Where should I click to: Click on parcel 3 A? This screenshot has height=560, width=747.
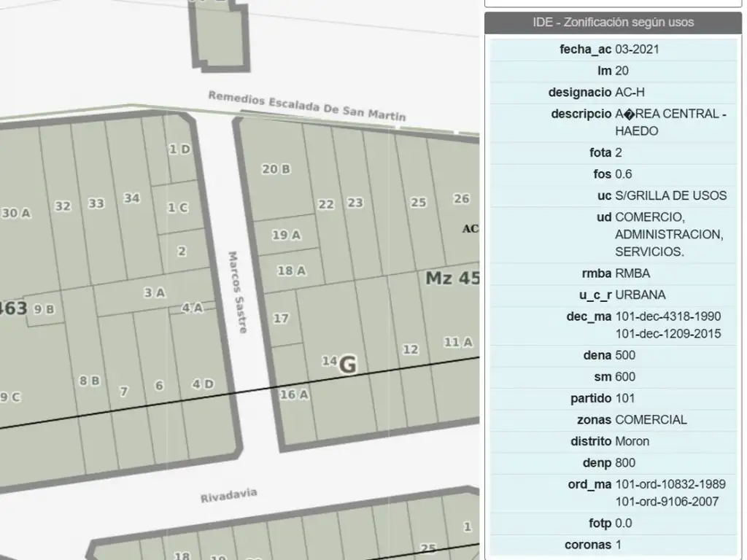point(154,292)
